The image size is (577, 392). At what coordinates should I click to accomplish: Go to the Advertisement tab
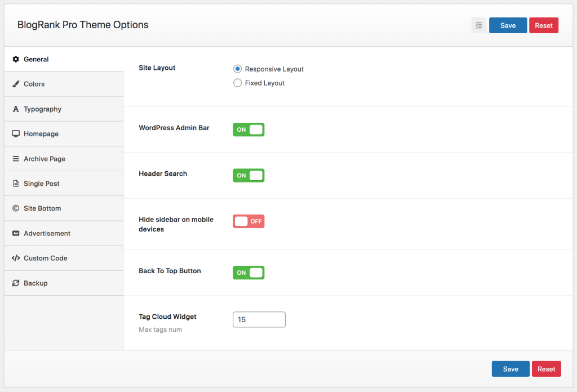coord(64,233)
